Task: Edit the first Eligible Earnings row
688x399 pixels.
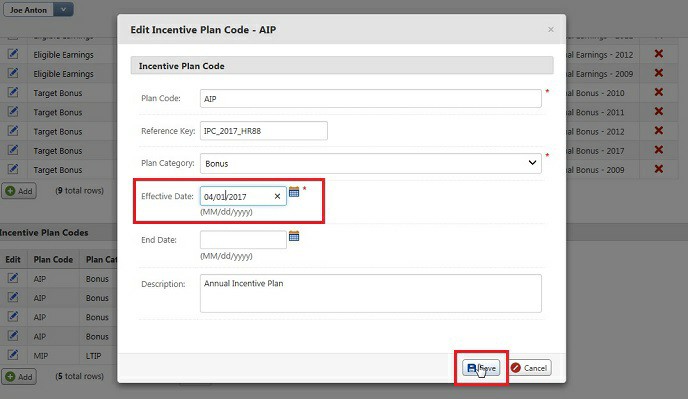Action: point(13,54)
